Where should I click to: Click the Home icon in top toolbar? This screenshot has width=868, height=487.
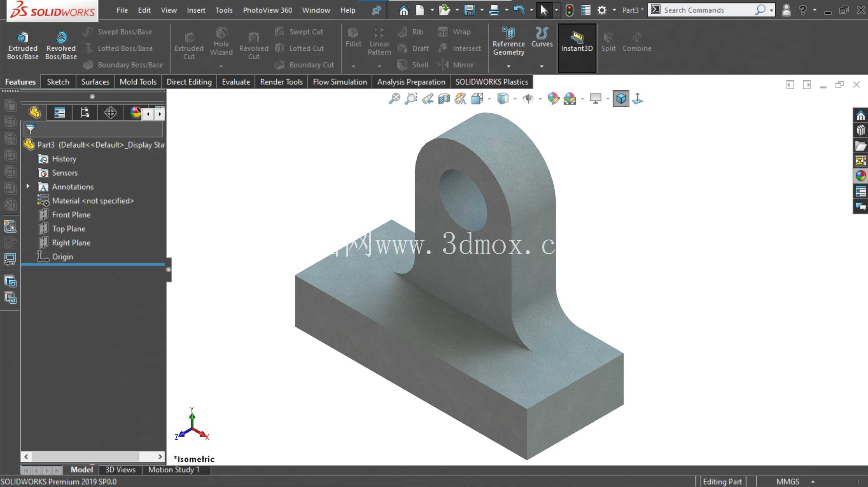click(404, 10)
